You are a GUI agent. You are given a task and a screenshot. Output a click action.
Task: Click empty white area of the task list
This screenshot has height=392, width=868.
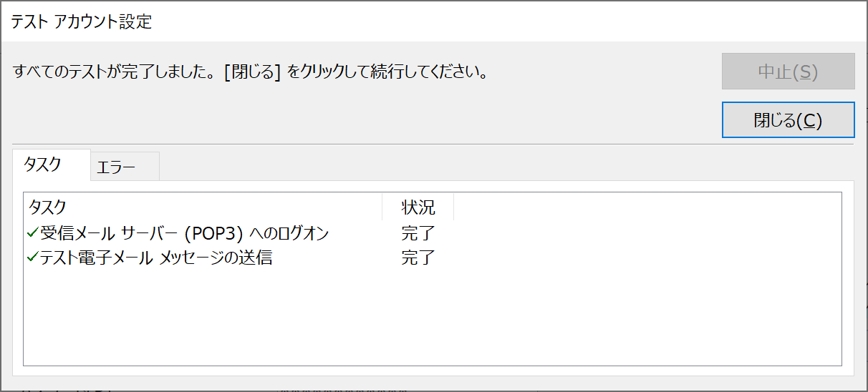433,316
